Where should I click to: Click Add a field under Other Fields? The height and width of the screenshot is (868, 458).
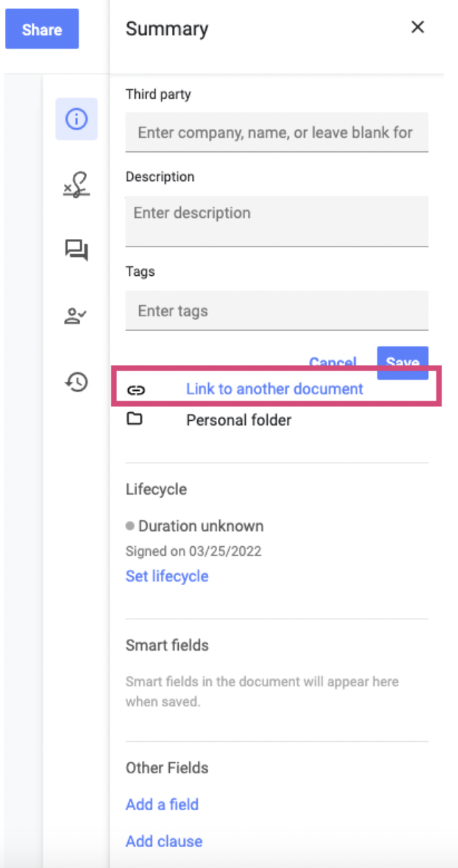click(x=161, y=804)
